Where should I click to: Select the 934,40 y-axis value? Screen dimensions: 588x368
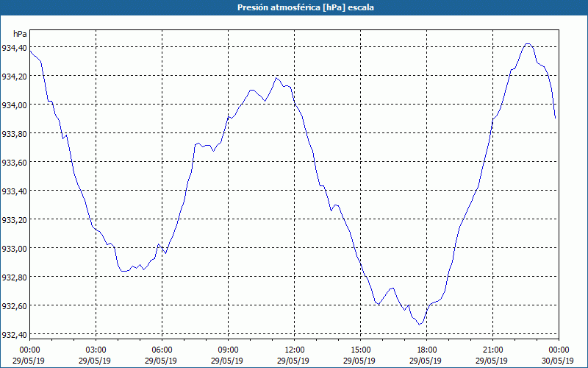[x=14, y=47]
